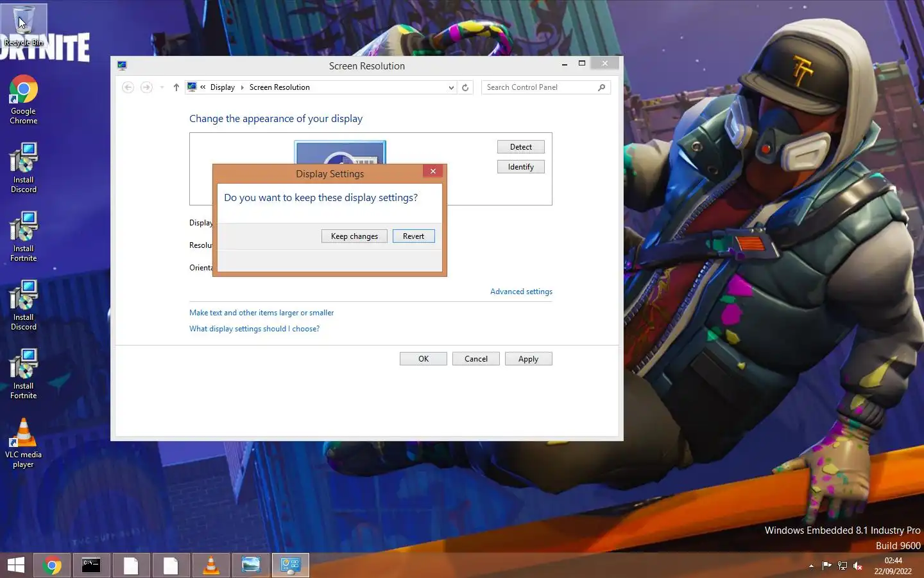Open the clock showing 02:44
Viewport: 924px width, 578px height.
coord(893,566)
